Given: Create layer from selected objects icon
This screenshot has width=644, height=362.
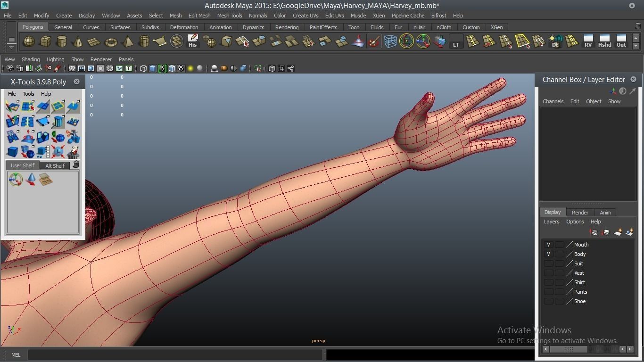Looking at the screenshot, I should tap(629, 232).
